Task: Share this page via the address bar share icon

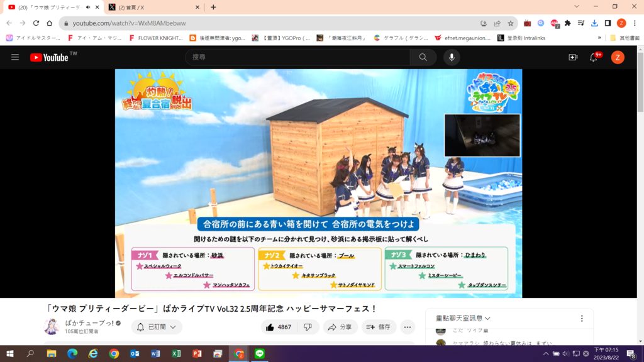Action: coord(497,23)
